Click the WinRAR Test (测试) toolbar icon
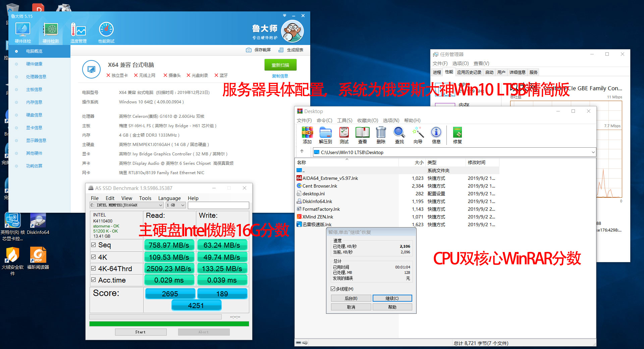This screenshot has width=644, height=349. (x=344, y=135)
